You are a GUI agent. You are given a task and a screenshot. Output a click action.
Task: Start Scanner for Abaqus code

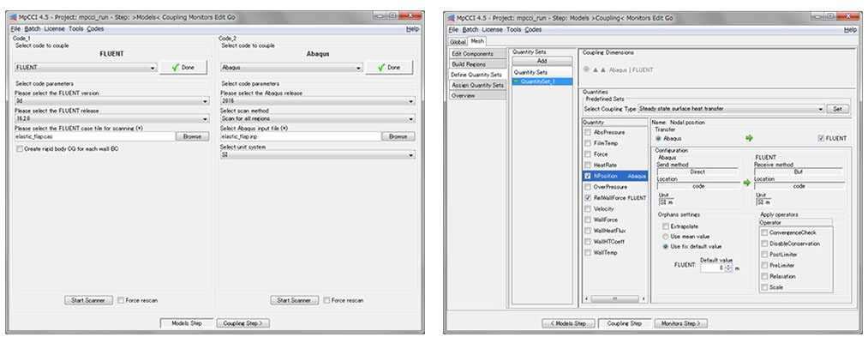click(295, 300)
